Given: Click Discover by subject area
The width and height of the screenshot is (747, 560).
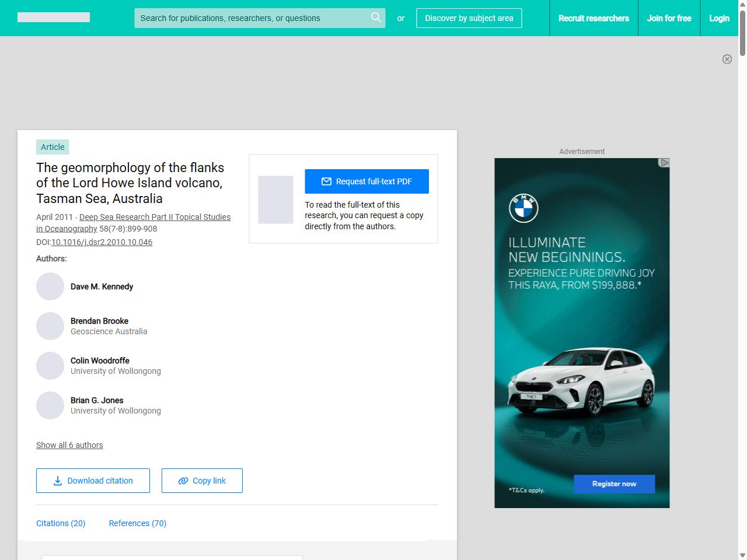Looking at the screenshot, I should [x=469, y=18].
